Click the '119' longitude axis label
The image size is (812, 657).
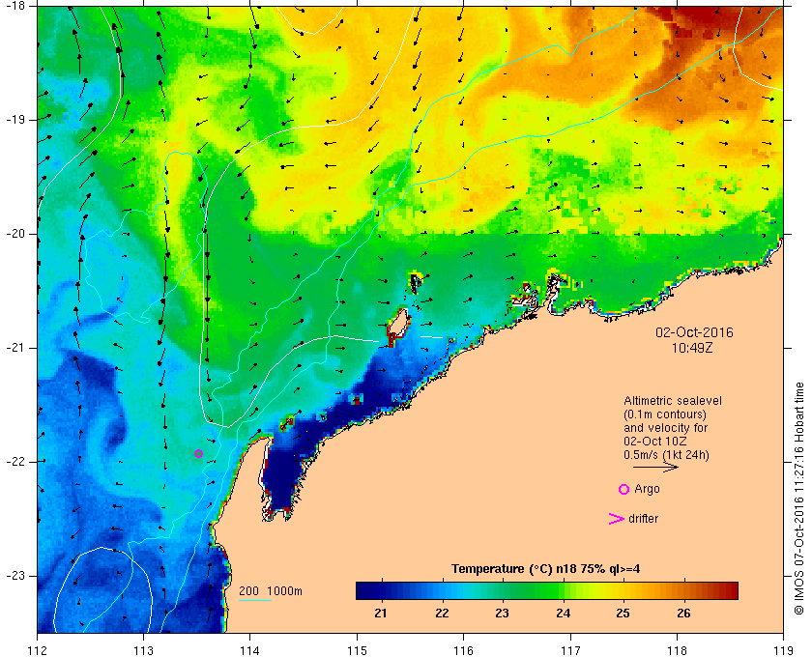tap(784, 650)
